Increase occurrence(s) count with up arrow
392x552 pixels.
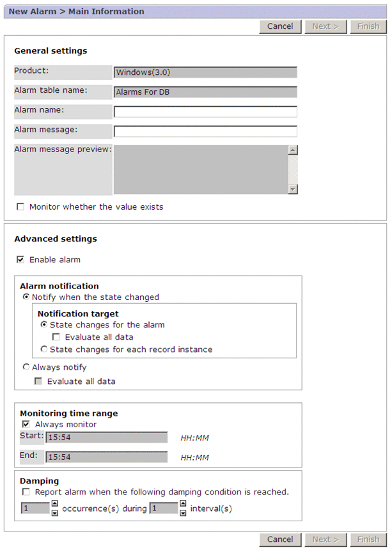click(54, 505)
